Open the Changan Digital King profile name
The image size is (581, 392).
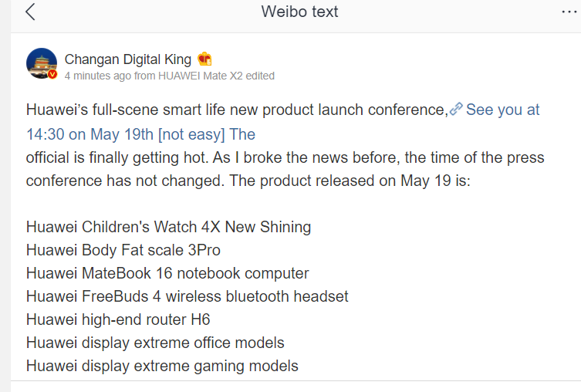pos(128,59)
